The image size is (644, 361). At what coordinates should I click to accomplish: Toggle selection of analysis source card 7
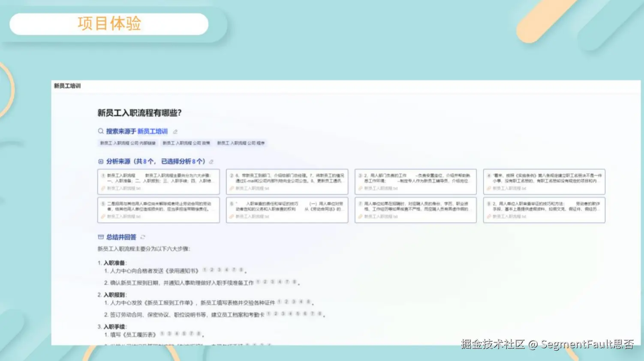(415, 210)
